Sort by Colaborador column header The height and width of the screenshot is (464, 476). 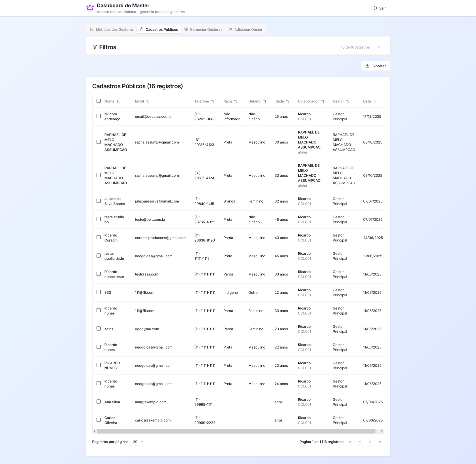(x=311, y=101)
